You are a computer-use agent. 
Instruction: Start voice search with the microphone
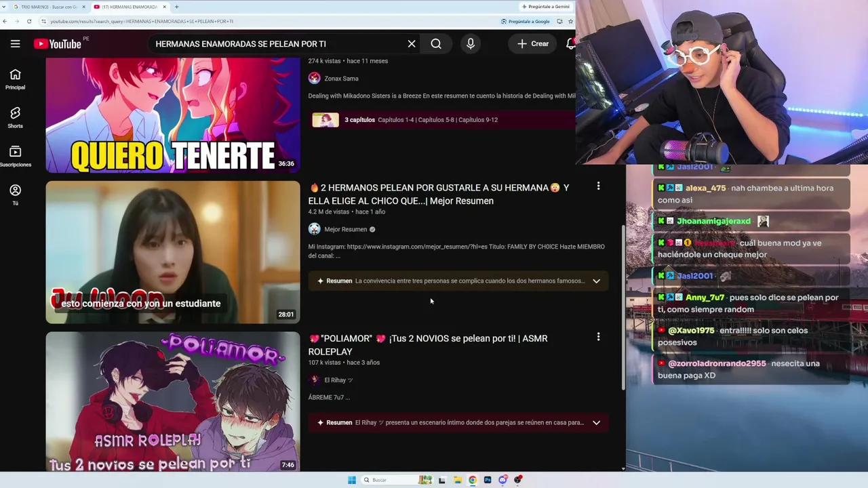click(x=471, y=44)
